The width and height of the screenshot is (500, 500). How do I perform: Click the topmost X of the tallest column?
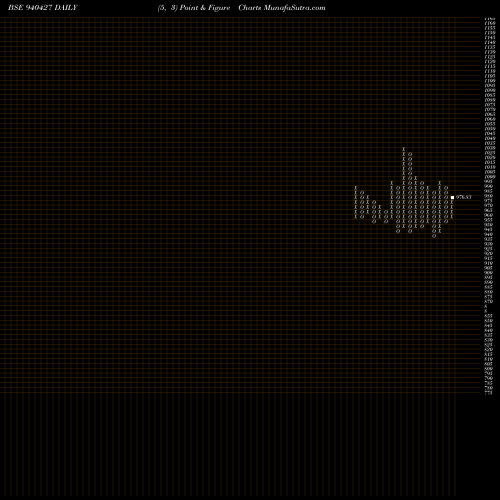[x=404, y=149]
